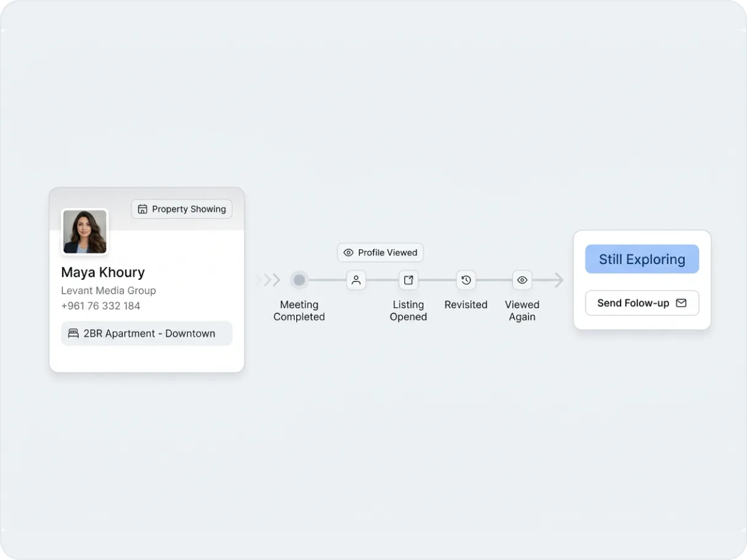Open Maya Khoury's profile photo
The height and width of the screenshot is (560, 747).
pos(85,231)
